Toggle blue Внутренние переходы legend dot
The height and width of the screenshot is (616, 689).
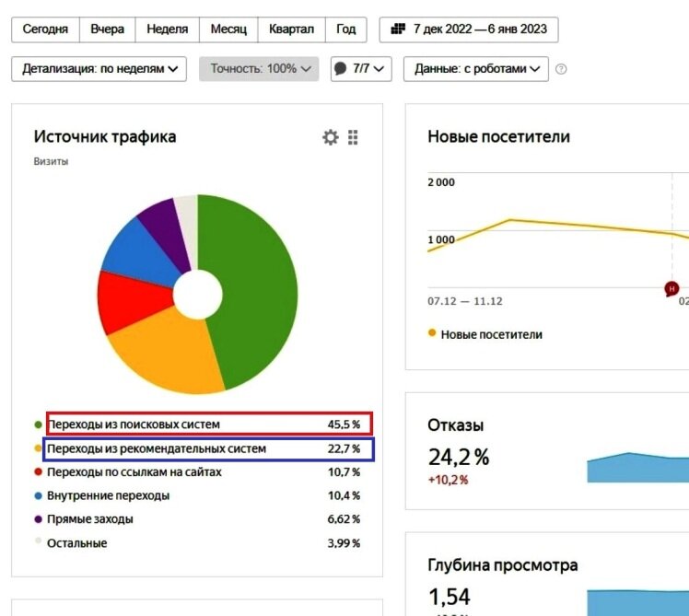pyautogui.click(x=39, y=495)
